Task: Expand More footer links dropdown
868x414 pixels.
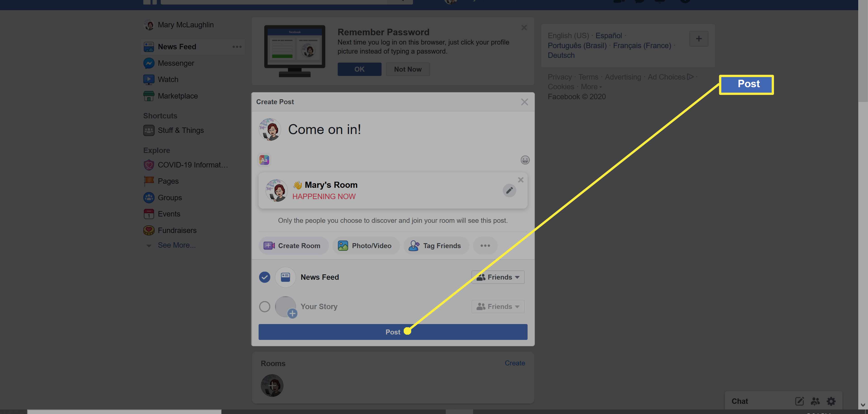Action: 591,87
